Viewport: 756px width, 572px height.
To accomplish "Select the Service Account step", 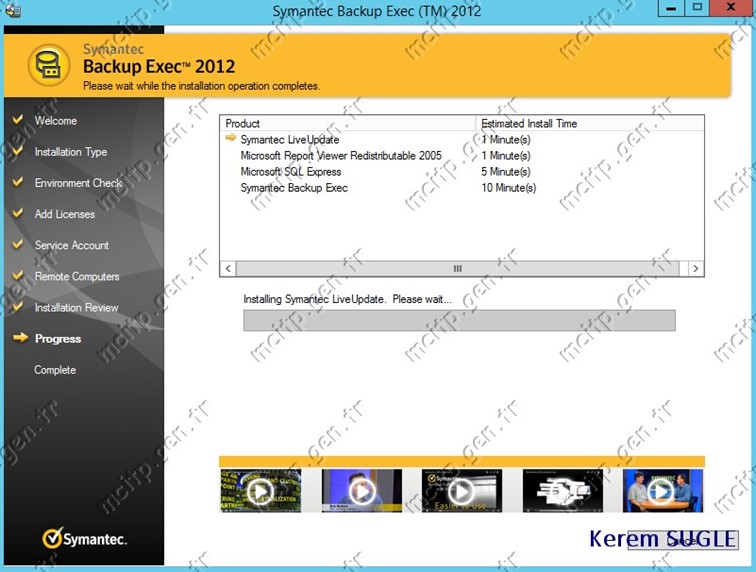I will click(72, 245).
